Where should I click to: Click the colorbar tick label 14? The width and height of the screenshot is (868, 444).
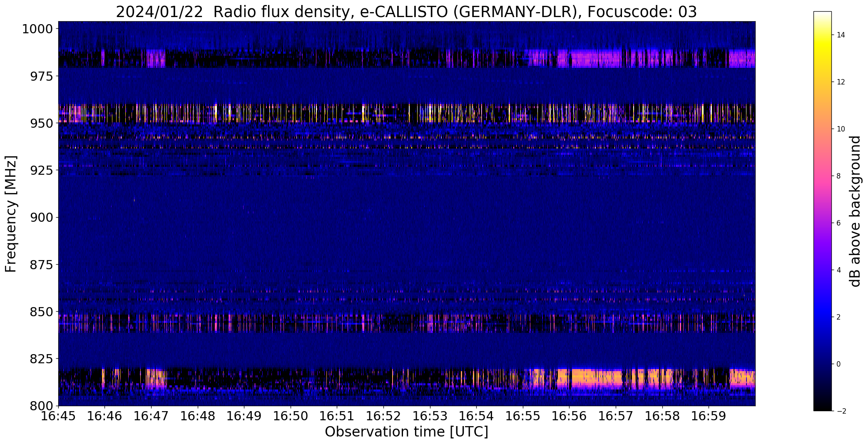click(841, 35)
